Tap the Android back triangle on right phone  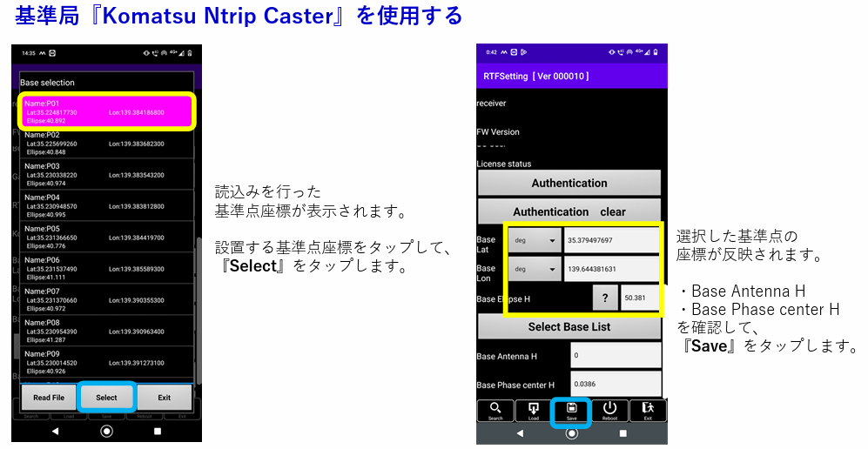(x=519, y=433)
